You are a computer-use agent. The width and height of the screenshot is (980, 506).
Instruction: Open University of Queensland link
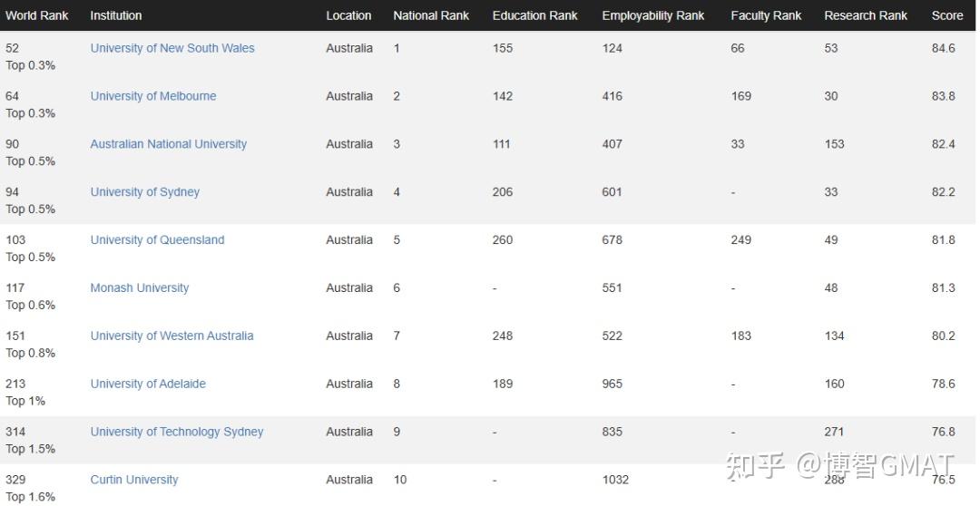[x=157, y=240]
